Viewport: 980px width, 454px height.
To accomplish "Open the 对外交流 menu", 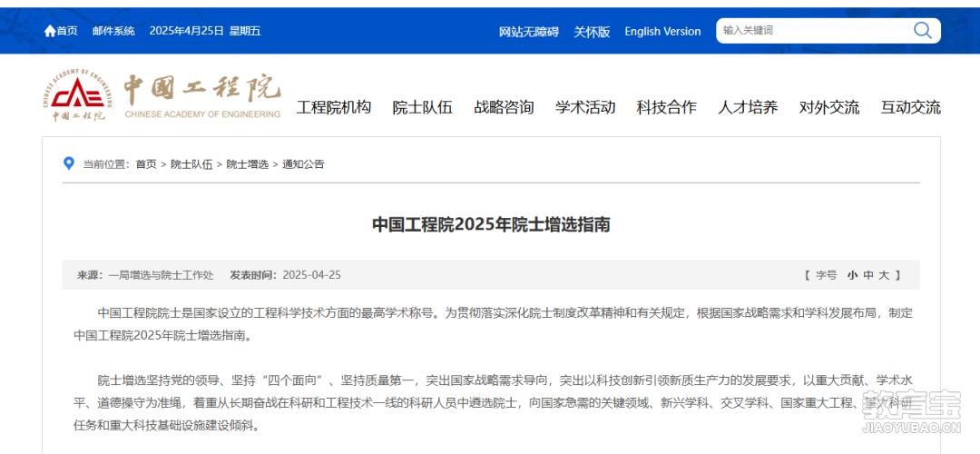I will point(828,107).
